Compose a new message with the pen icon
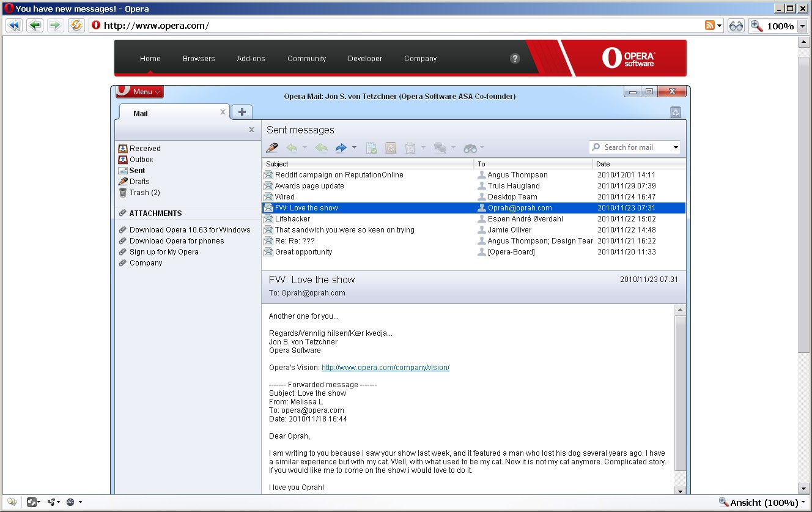The width and height of the screenshot is (812, 512). click(x=271, y=147)
